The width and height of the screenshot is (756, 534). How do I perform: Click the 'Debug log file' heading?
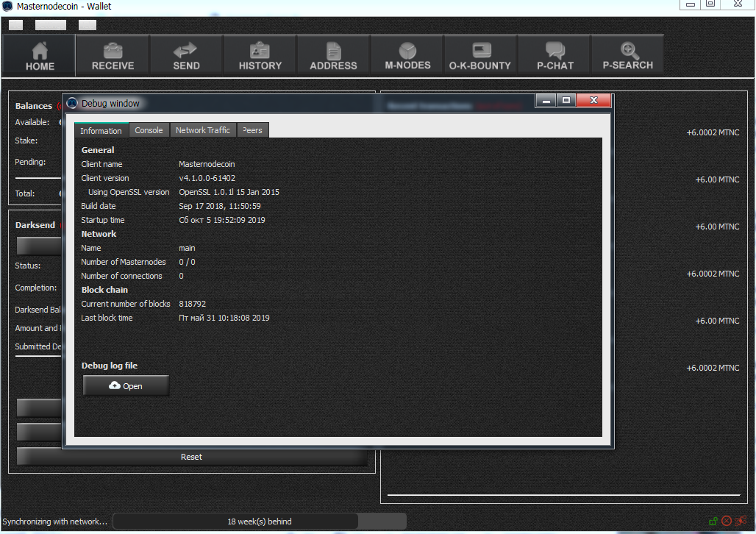(x=110, y=366)
